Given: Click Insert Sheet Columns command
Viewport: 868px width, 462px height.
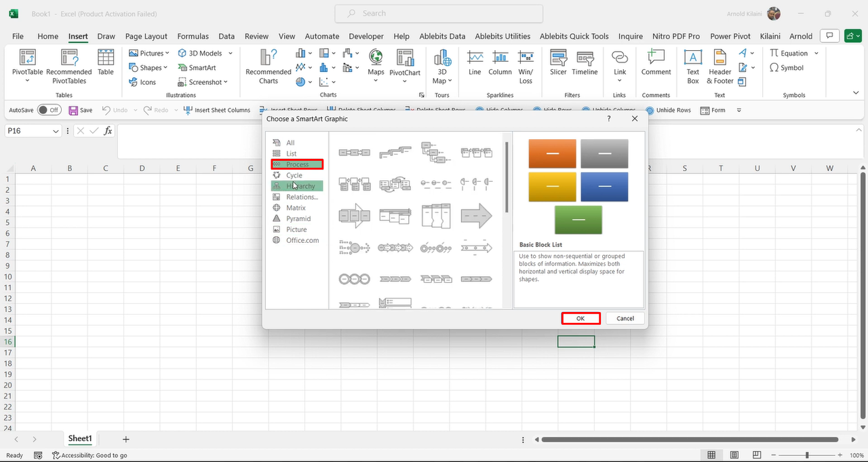Looking at the screenshot, I should (217, 110).
